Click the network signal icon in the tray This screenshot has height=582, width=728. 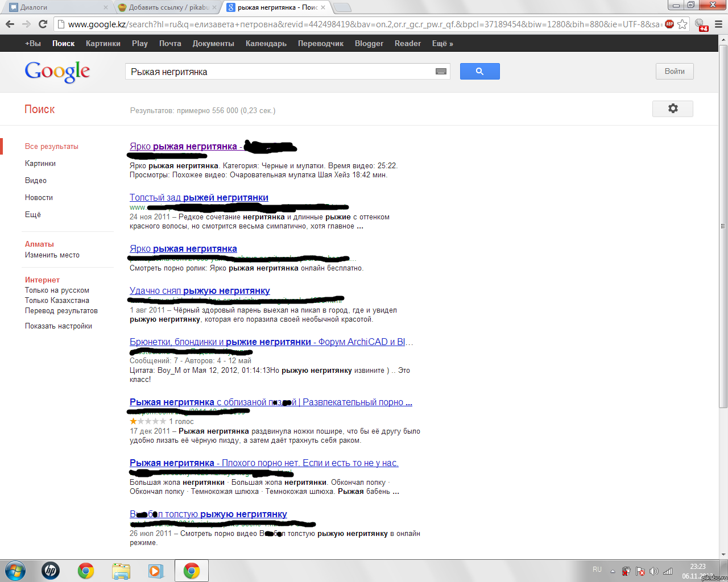(x=668, y=571)
